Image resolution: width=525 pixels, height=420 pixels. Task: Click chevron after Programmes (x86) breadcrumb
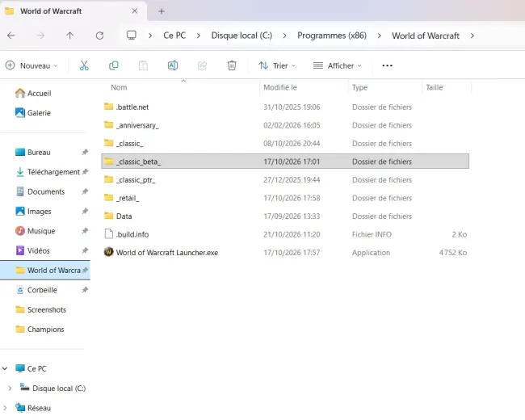[379, 36]
